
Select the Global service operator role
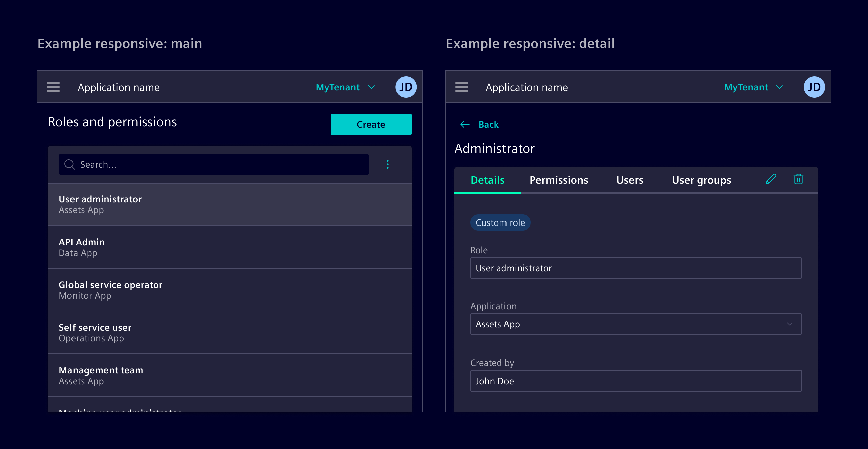tap(230, 290)
